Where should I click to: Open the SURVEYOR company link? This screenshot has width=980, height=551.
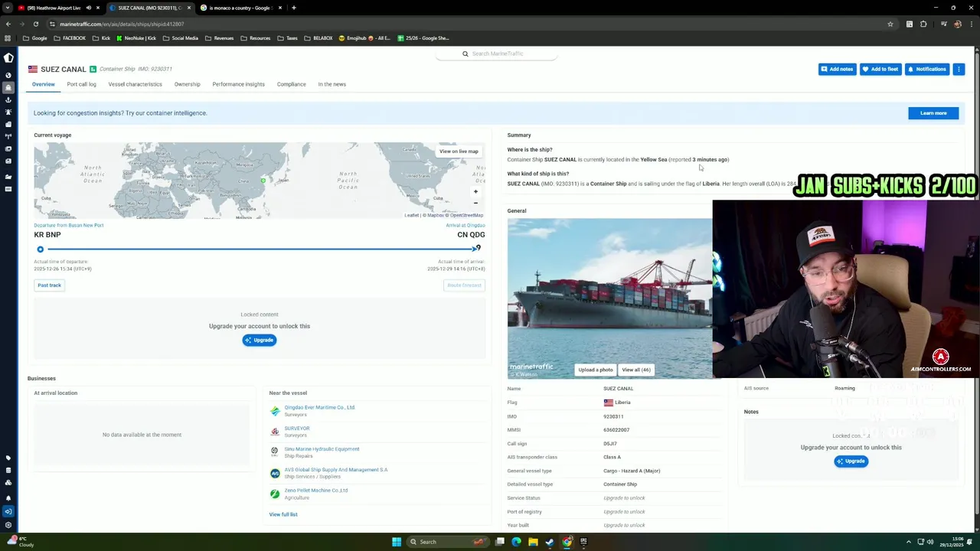pyautogui.click(x=297, y=429)
